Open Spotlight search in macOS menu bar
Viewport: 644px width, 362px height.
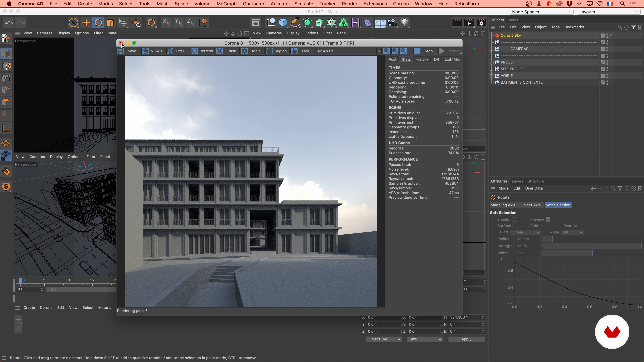click(623, 4)
